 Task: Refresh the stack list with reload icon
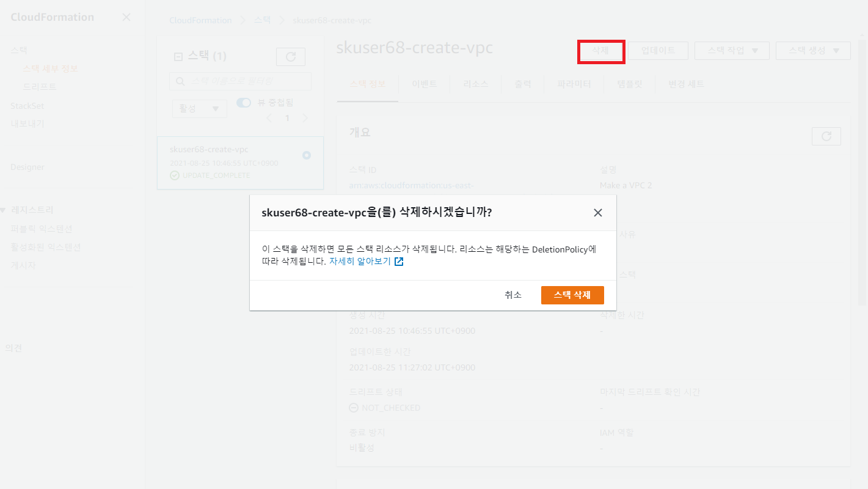coord(291,57)
